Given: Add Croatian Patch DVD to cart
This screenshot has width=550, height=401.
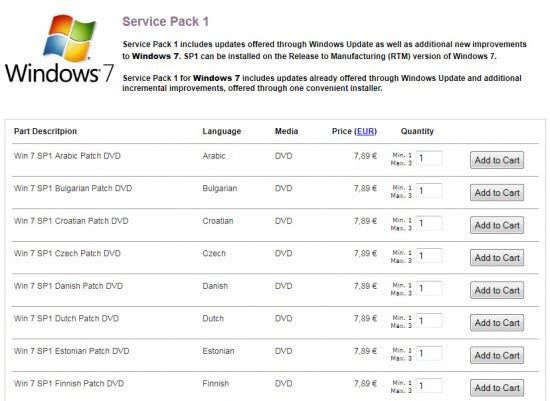Looking at the screenshot, I should coord(497,225).
